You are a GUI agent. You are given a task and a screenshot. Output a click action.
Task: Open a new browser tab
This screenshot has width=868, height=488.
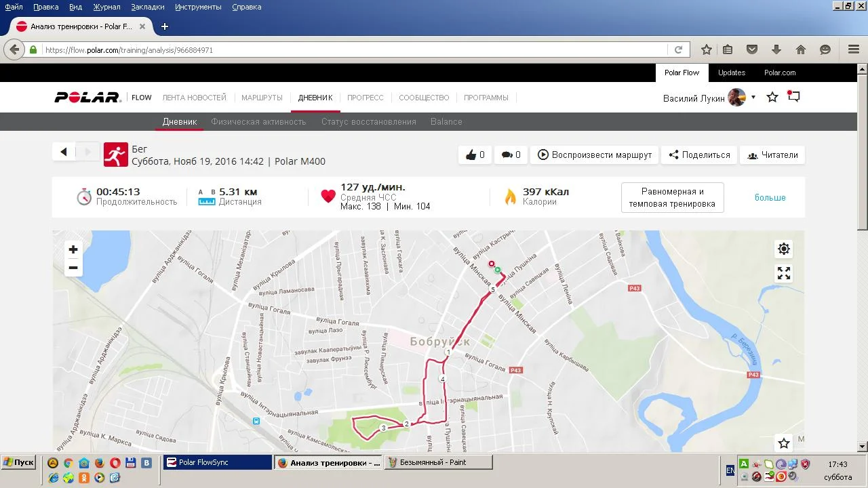[x=164, y=26]
